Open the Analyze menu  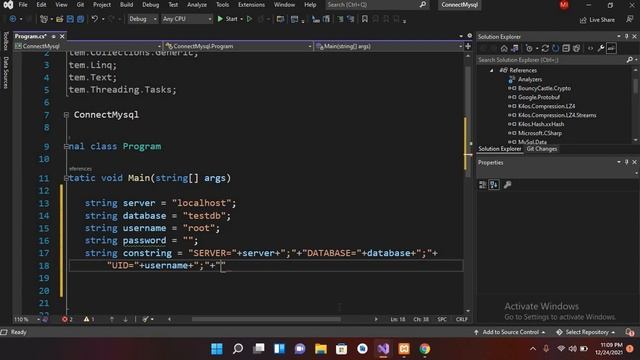click(197, 4)
